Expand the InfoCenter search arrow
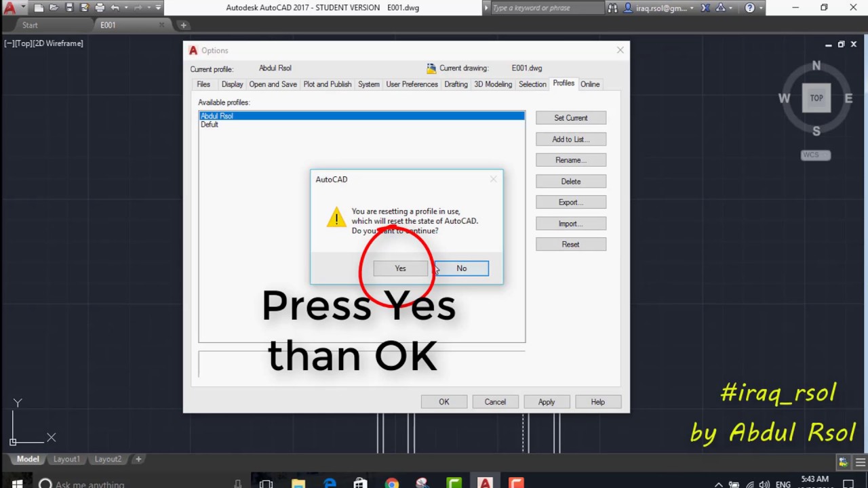Screen dimensions: 868x488 coord(486,8)
